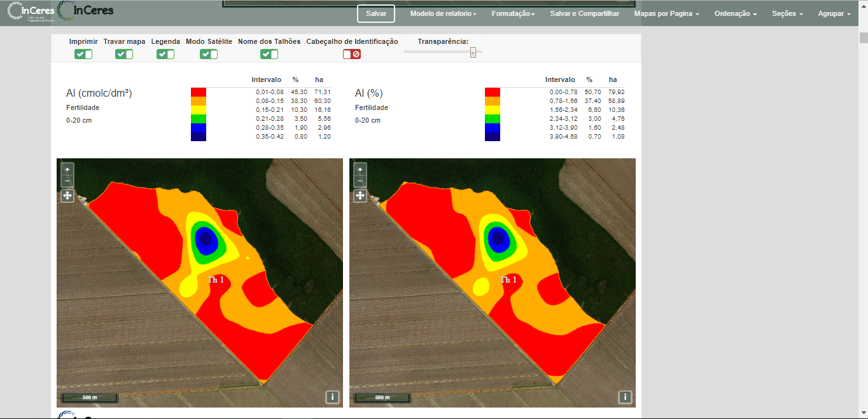Click the 71,31 ha value
The image size is (868, 419).
click(x=323, y=92)
